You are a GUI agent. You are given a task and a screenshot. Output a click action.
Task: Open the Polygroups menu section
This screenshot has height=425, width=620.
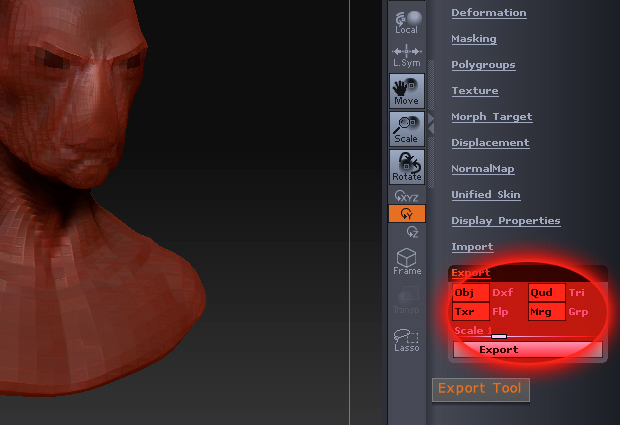point(483,65)
